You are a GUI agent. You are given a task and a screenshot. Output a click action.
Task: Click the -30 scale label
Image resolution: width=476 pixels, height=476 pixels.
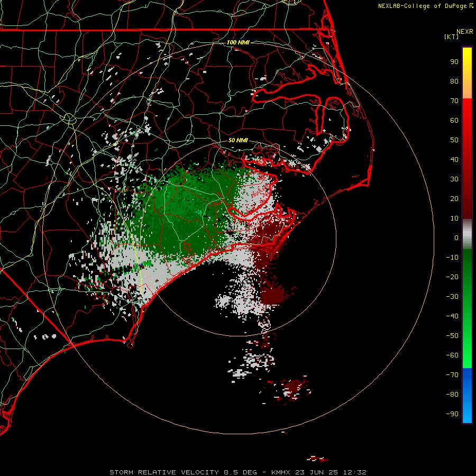coord(452,297)
